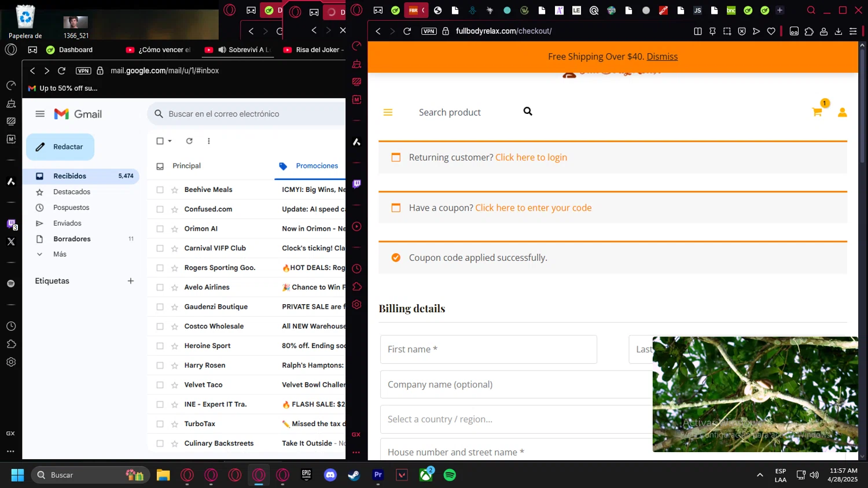The image size is (868, 488).
Task: Open the Select a country / region dropdown
Action: pyautogui.click(x=516, y=419)
